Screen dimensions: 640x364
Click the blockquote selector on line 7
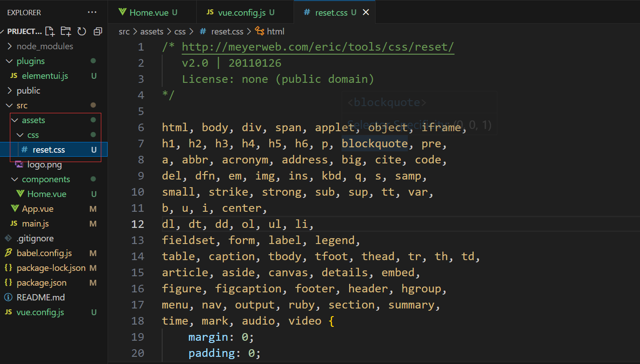[x=375, y=144]
